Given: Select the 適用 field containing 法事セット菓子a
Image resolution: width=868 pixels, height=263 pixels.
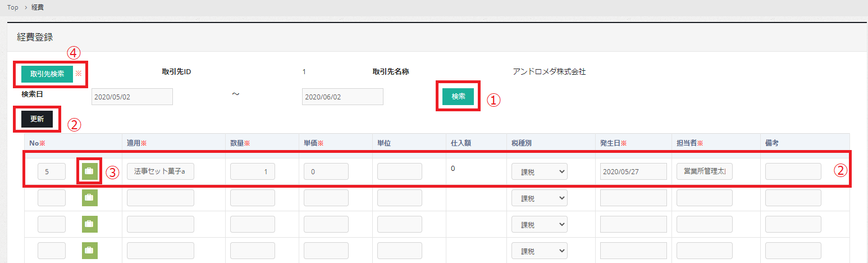Looking at the screenshot, I should pos(160,171).
